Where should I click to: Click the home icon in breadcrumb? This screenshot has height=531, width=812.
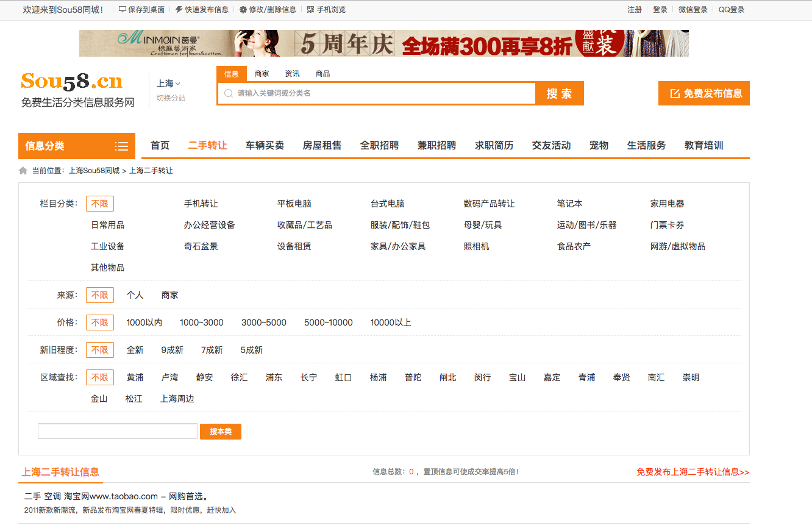[23, 171]
